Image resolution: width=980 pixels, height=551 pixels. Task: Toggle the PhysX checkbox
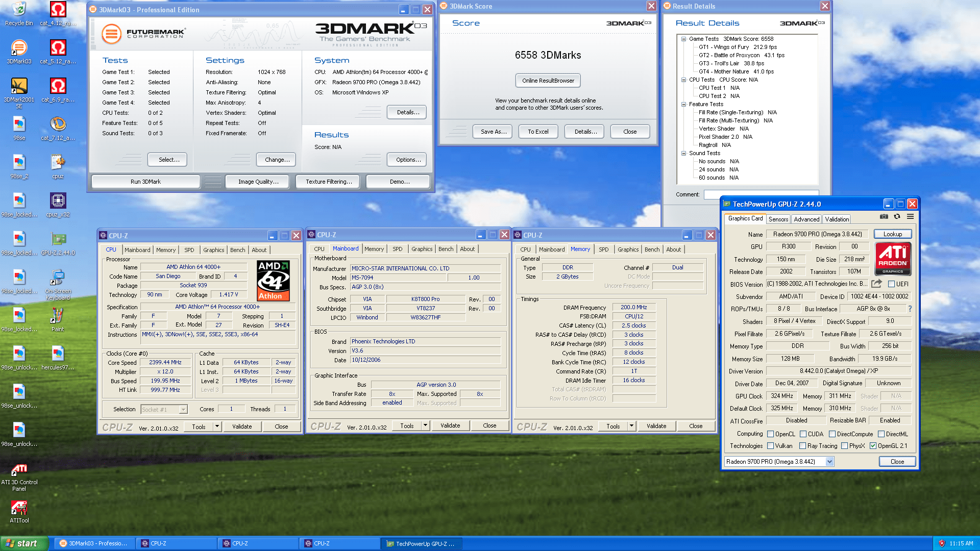tap(845, 446)
